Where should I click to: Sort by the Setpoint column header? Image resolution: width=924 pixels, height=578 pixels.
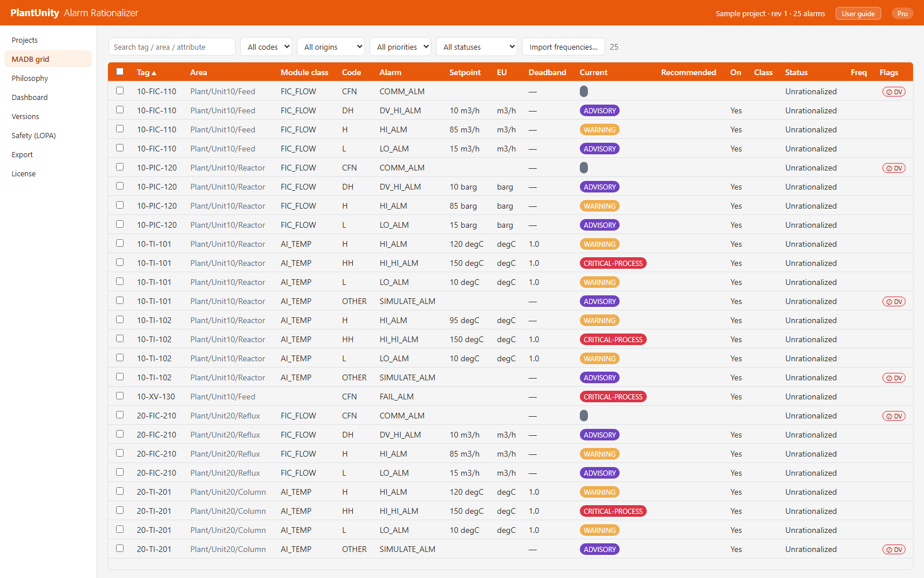coord(465,72)
